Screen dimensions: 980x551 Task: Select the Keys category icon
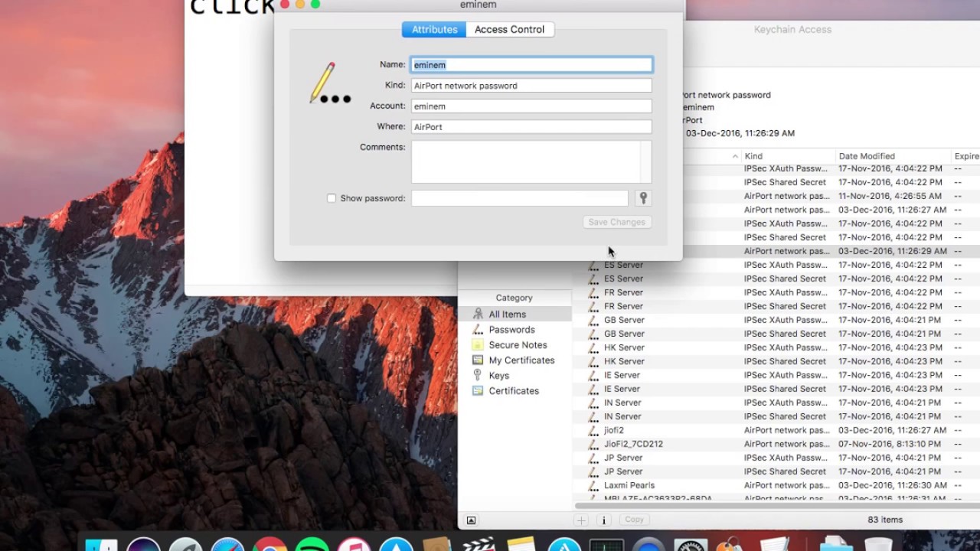click(478, 376)
